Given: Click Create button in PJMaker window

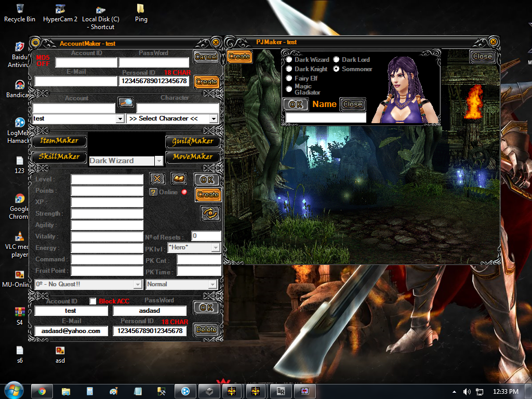Looking at the screenshot, I should click(239, 56).
